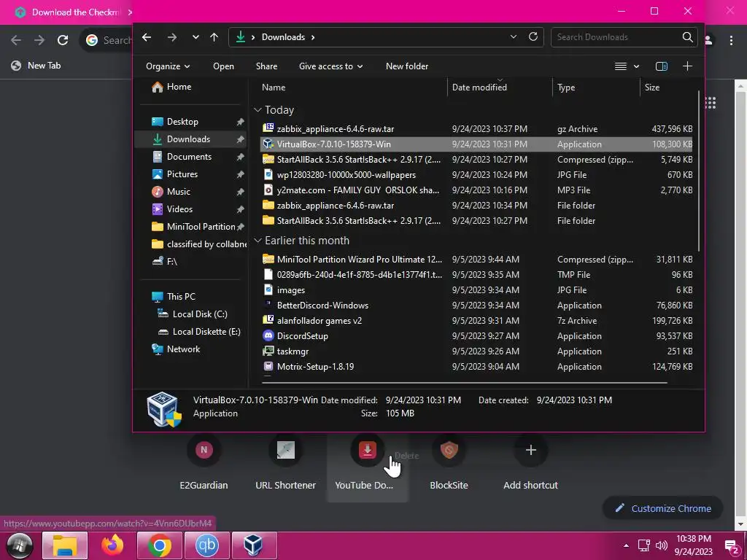Click Open in the toolbar

click(223, 66)
